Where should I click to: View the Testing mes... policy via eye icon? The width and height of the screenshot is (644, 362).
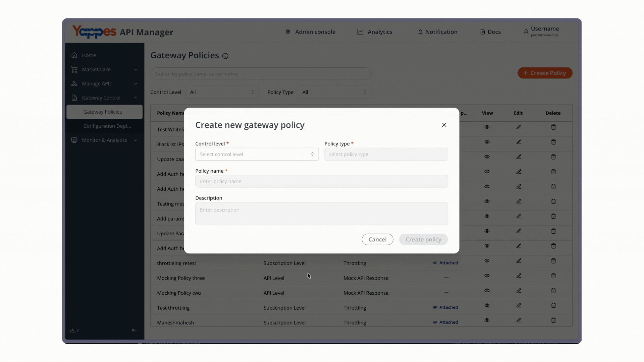487,201
